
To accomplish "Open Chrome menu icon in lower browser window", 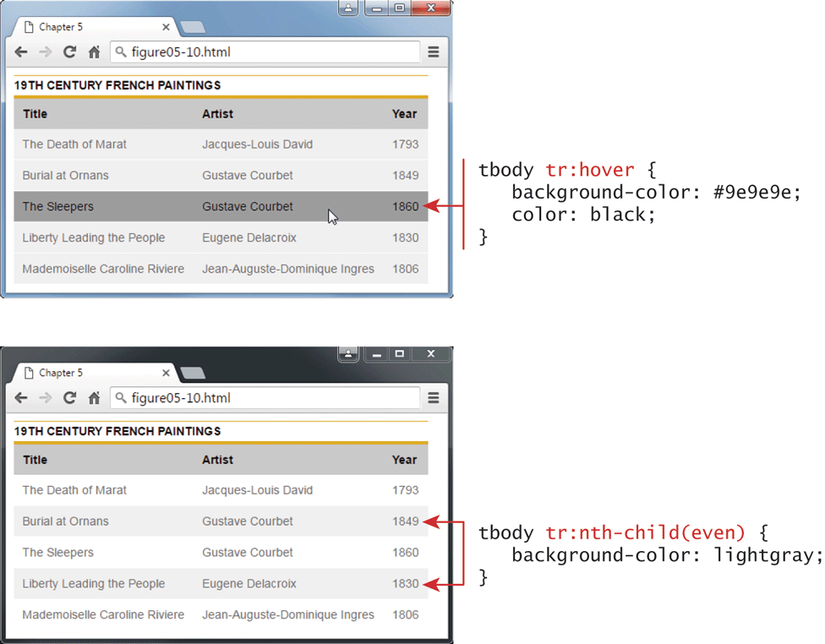I will pyautogui.click(x=434, y=398).
